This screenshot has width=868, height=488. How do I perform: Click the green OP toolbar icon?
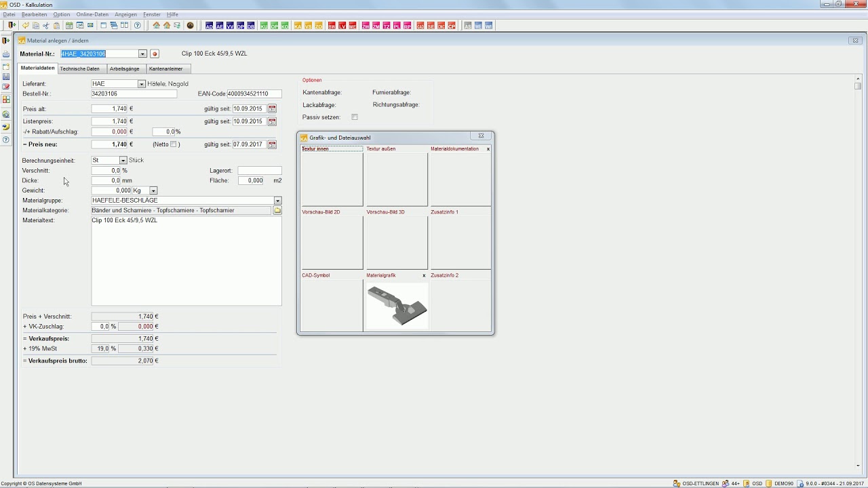coord(275,26)
